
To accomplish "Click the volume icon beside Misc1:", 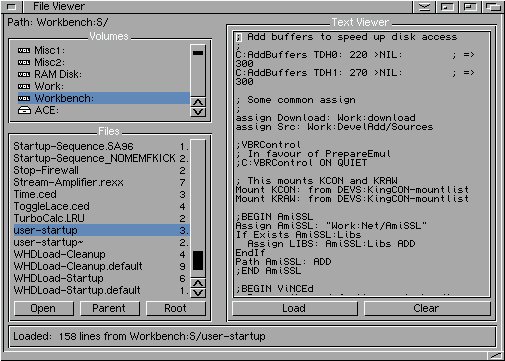I will [x=24, y=51].
